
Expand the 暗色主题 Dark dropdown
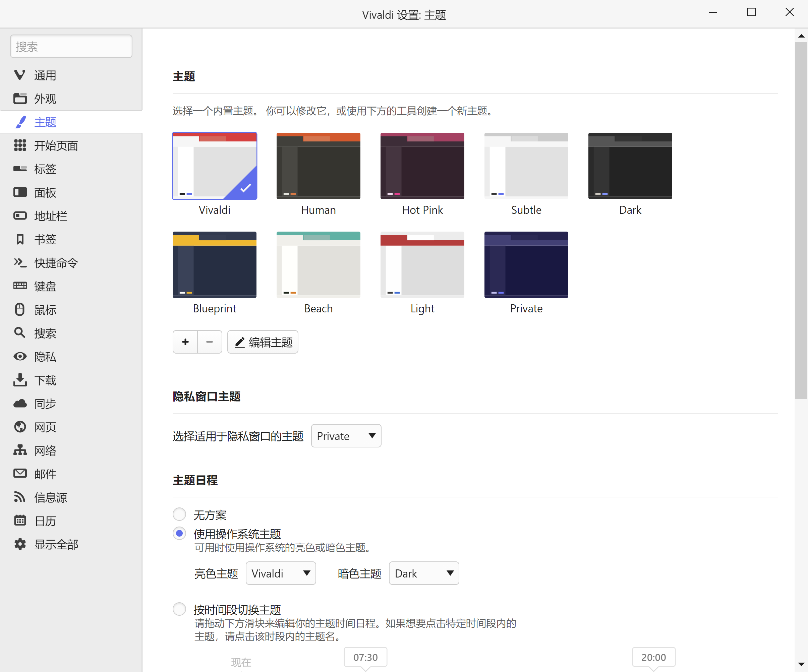424,573
